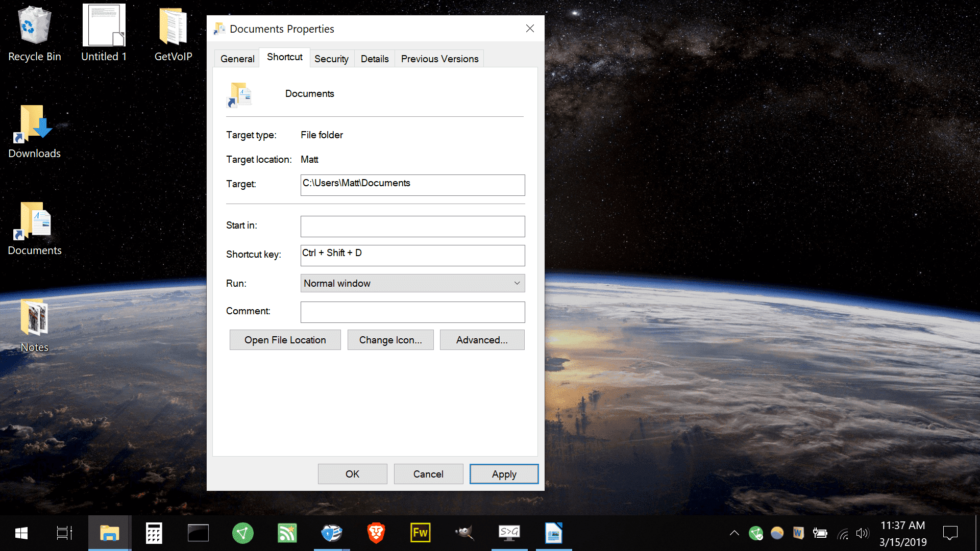Open the Windows Start menu
Image resolution: width=980 pixels, height=551 pixels.
click(21, 533)
